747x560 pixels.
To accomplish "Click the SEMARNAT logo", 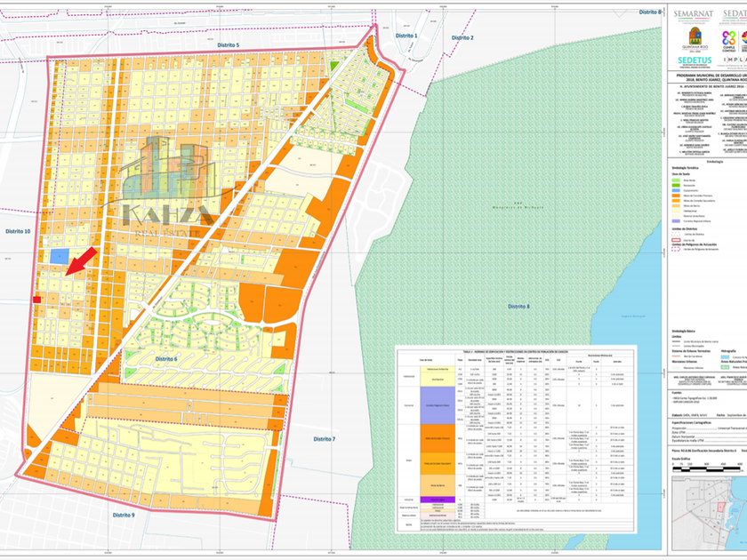I will pos(695,14).
